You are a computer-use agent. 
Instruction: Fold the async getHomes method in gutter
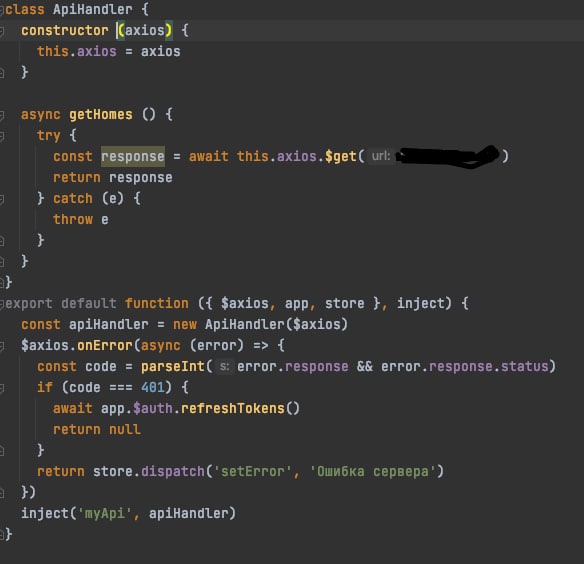2,115
